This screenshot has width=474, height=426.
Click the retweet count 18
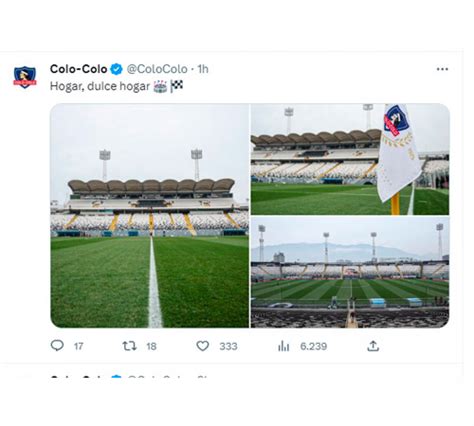[151, 346]
